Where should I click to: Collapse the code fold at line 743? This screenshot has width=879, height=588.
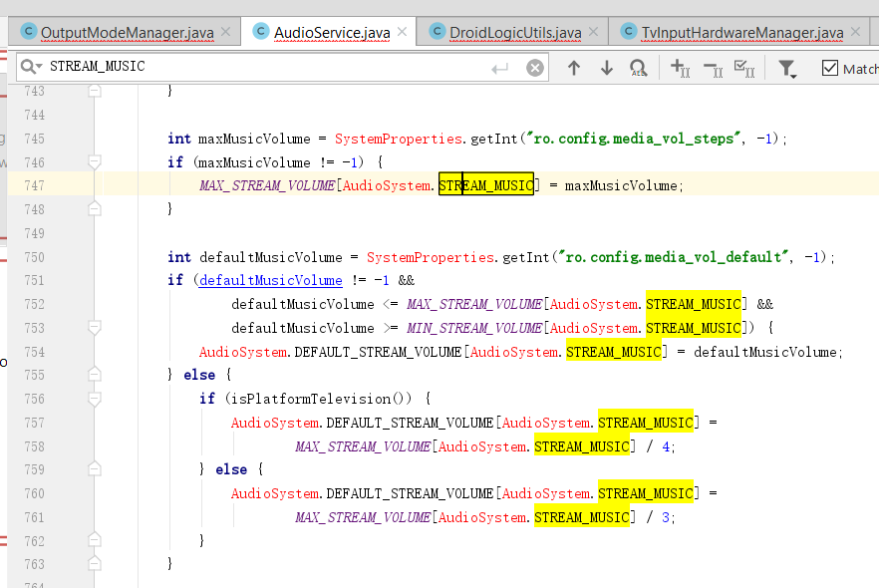(x=95, y=91)
